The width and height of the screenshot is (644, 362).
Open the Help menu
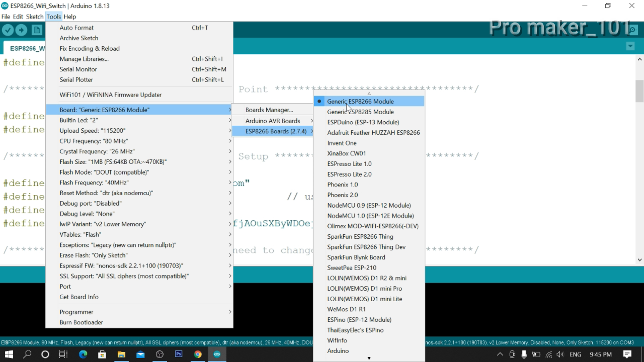point(70,16)
